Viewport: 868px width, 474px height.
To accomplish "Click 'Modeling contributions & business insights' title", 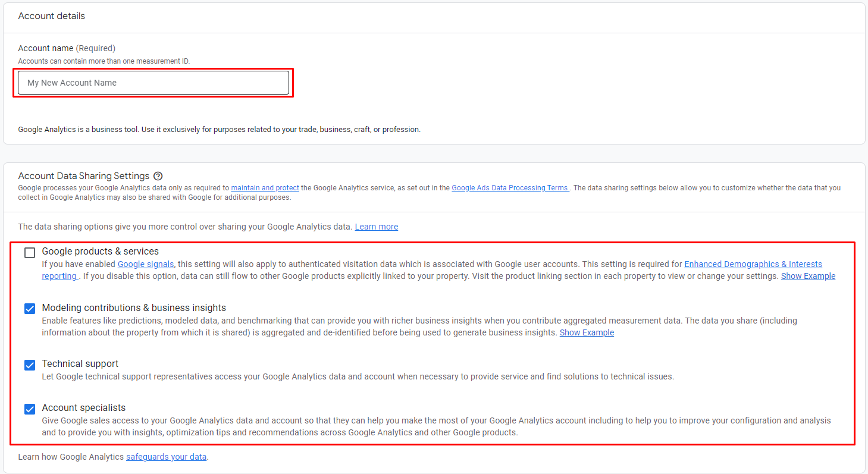I will (x=134, y=307).
